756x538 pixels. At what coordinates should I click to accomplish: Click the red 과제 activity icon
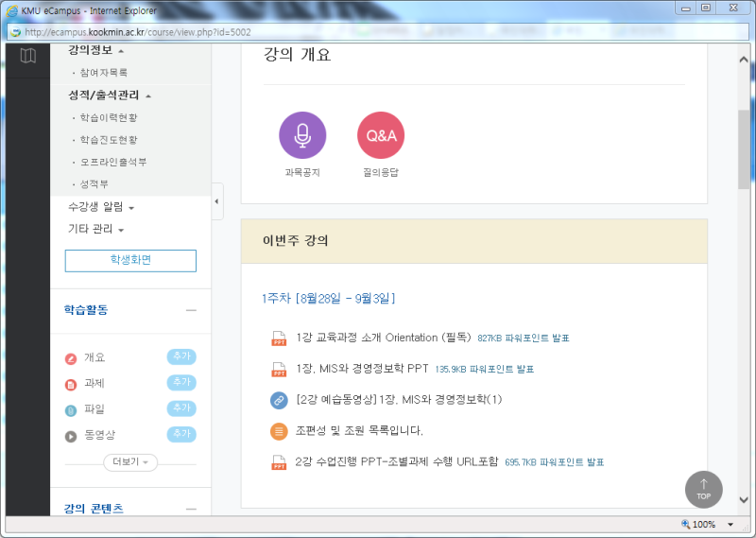point(71,385)
